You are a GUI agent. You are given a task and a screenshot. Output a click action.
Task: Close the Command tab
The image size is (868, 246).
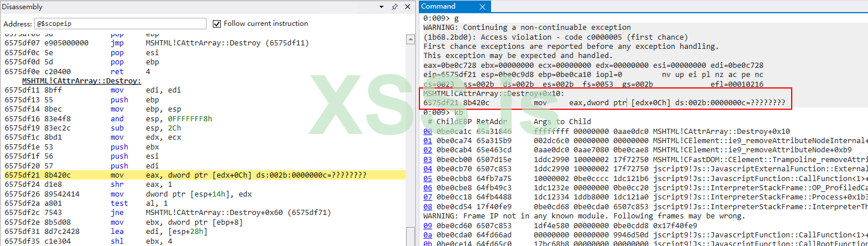point(482,7)
